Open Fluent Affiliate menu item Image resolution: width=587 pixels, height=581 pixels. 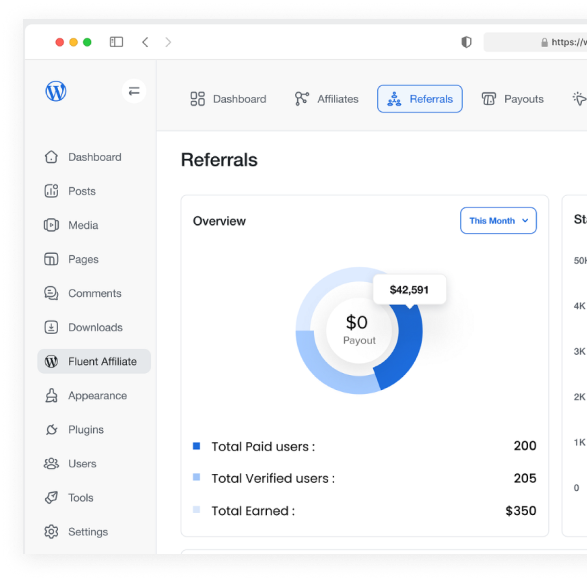point(94,361)
